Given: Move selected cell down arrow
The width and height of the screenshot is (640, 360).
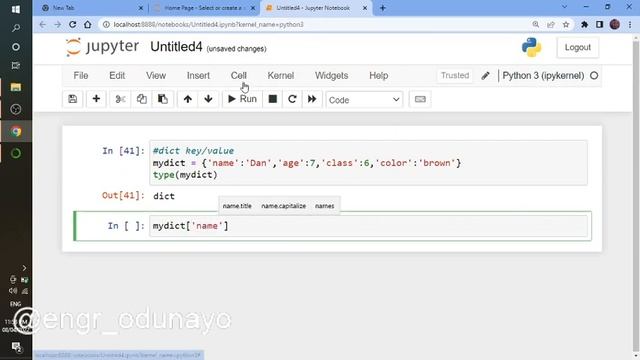Looking at the screenshot, I should click(209, 99).
